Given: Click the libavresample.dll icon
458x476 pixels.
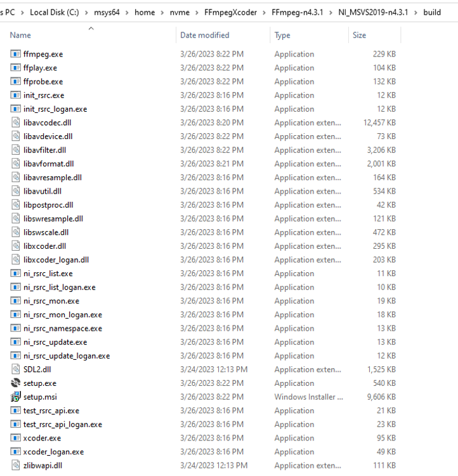Looking at the screenshot, I should click(16, 177).
